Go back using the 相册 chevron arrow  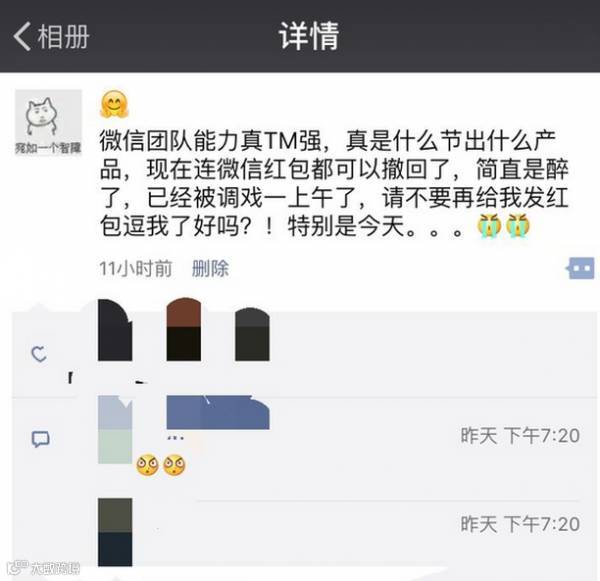point(22,36)
